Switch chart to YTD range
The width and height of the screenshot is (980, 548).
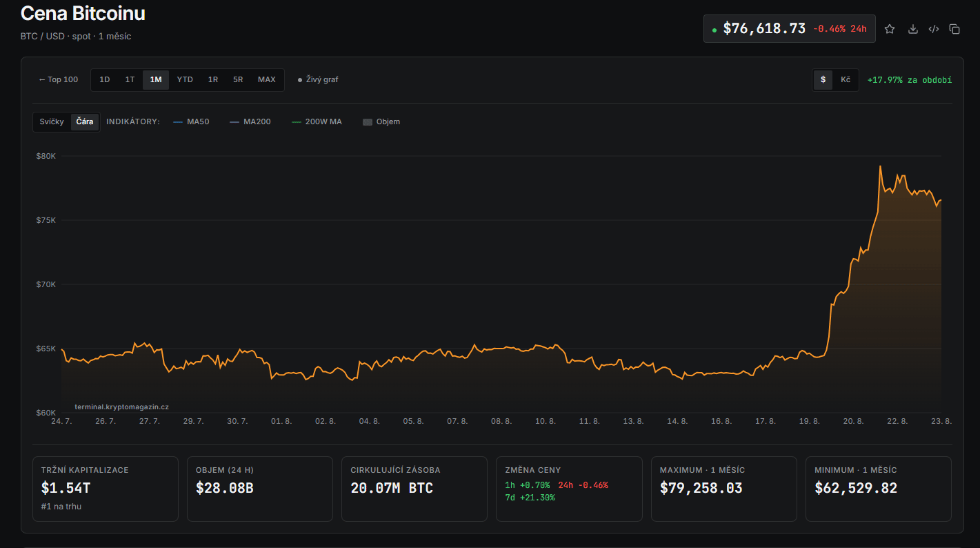(185, 79)
